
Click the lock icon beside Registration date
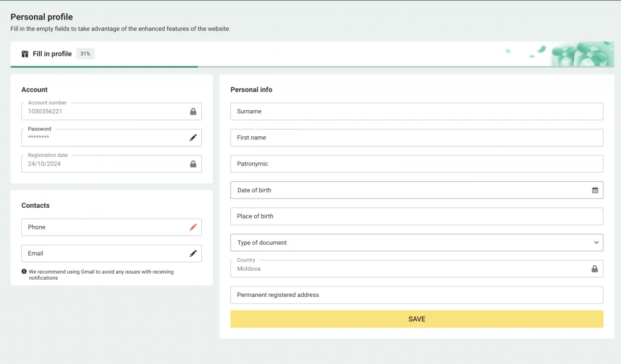tap(193, 164)
